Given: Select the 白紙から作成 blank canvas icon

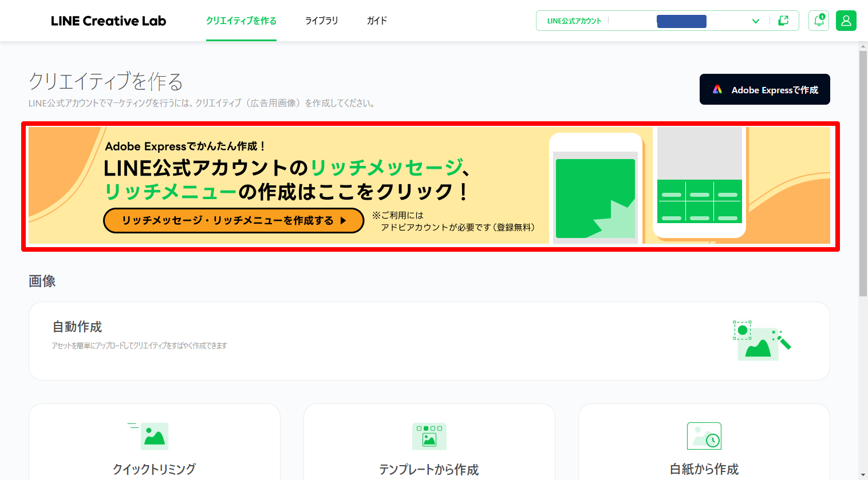Looking at the screenshot, I should coord(704,435).
